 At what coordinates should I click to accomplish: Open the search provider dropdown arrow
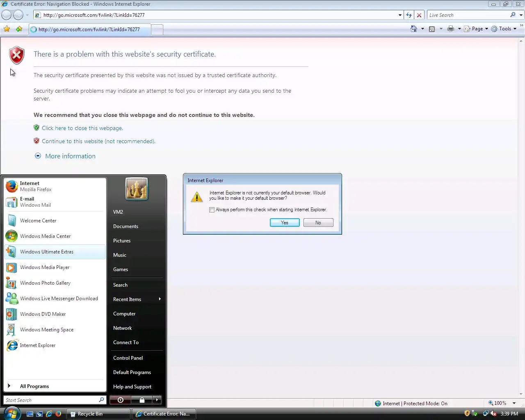coord(521,15)
